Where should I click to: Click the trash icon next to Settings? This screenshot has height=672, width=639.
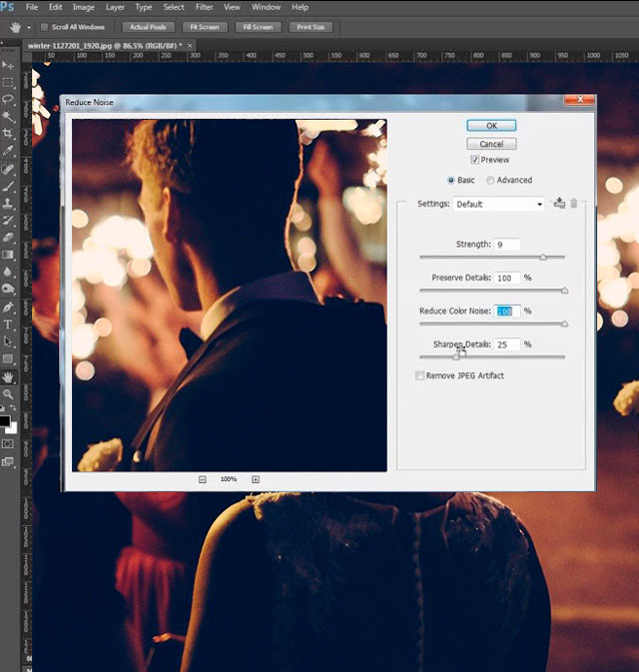point(574,204)
